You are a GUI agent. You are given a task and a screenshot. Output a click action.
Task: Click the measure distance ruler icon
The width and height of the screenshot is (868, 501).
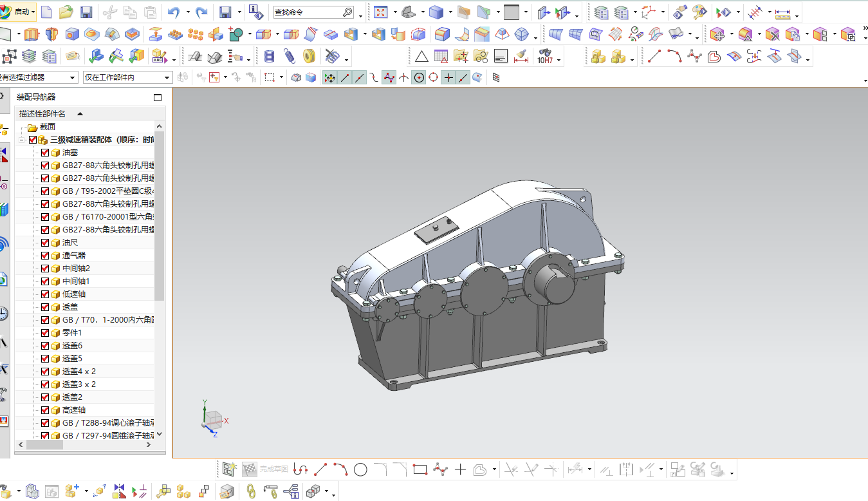click(783, 12)
